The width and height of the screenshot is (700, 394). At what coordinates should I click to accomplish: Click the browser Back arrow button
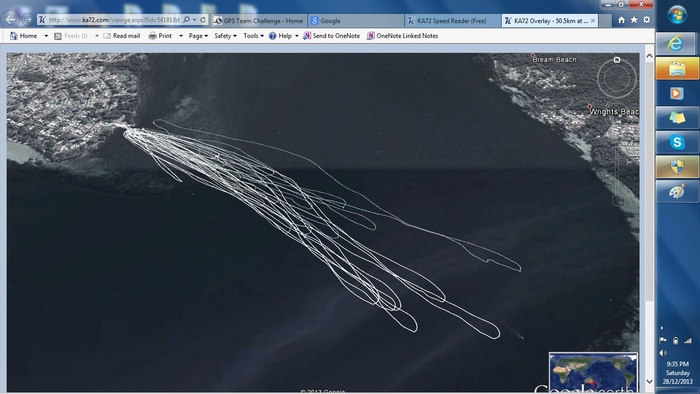click(11, 20)
